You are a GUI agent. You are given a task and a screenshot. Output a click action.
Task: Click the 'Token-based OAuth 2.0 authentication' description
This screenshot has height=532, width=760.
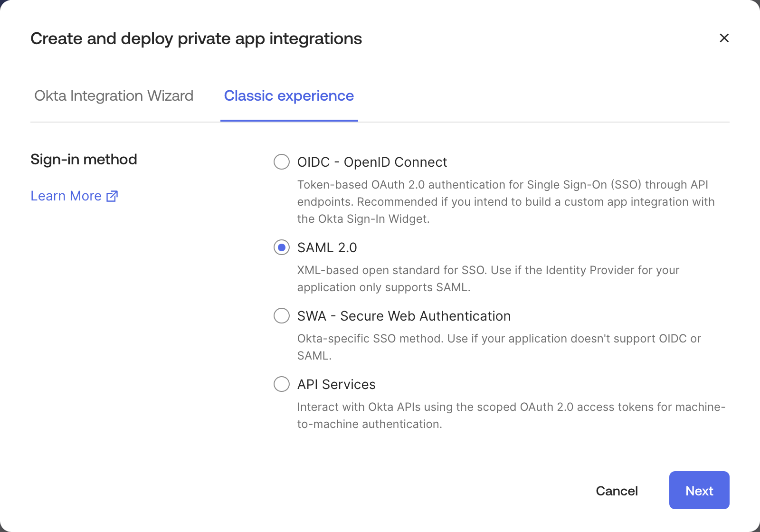[x=506, y=202]
